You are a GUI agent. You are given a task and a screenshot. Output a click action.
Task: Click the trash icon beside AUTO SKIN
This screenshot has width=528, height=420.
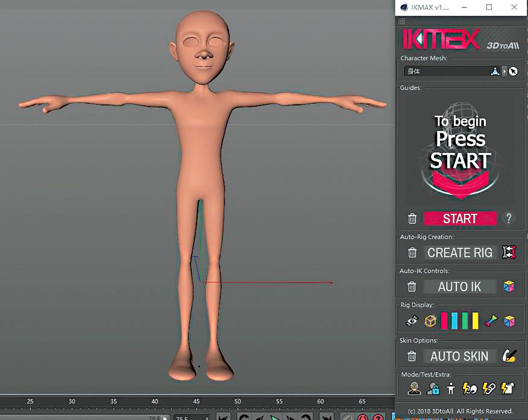tap(412, 356)
